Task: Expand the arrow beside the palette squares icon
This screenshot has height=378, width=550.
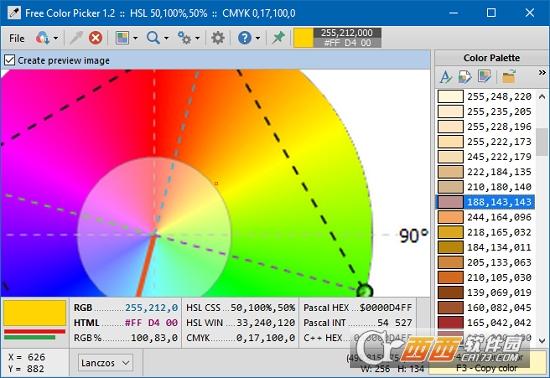Action: tap(135, 38)
